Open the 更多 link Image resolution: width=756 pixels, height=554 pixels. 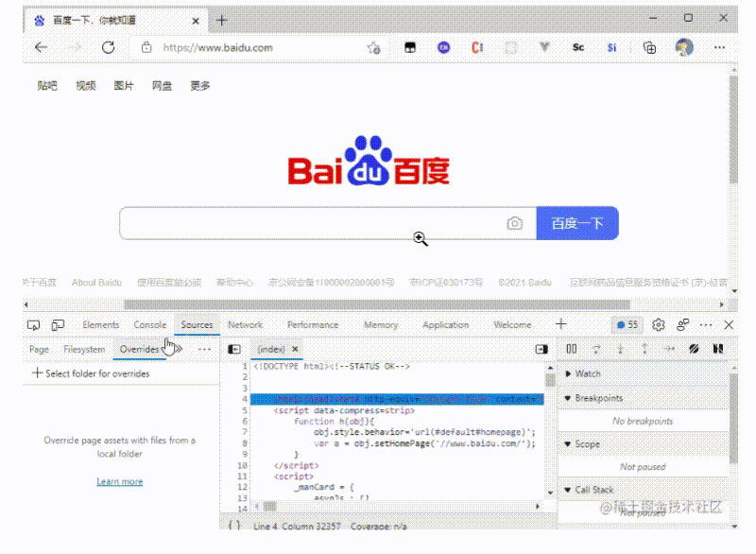200,86
